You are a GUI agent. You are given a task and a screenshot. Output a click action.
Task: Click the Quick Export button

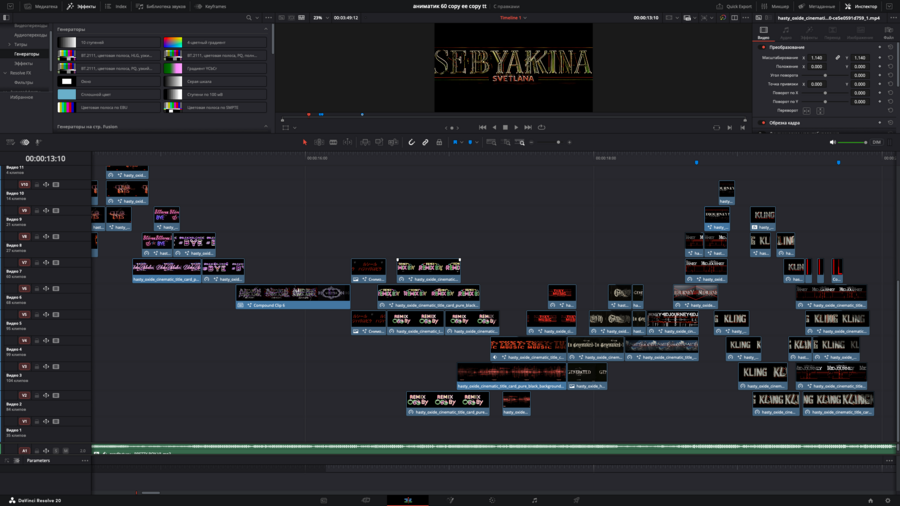[734, 6]
